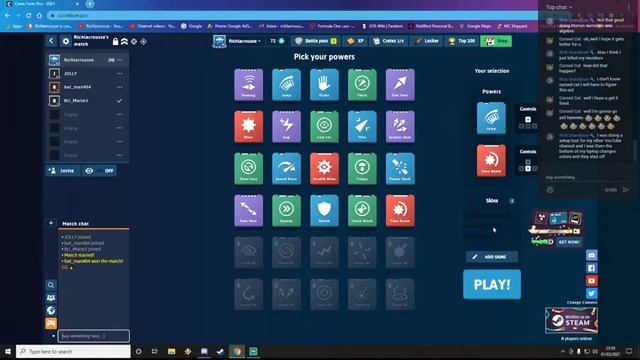This screenshot has width=640, height=360.
Task: Open the options menu for the last Empty slot
Action: (x=119, y=155)
